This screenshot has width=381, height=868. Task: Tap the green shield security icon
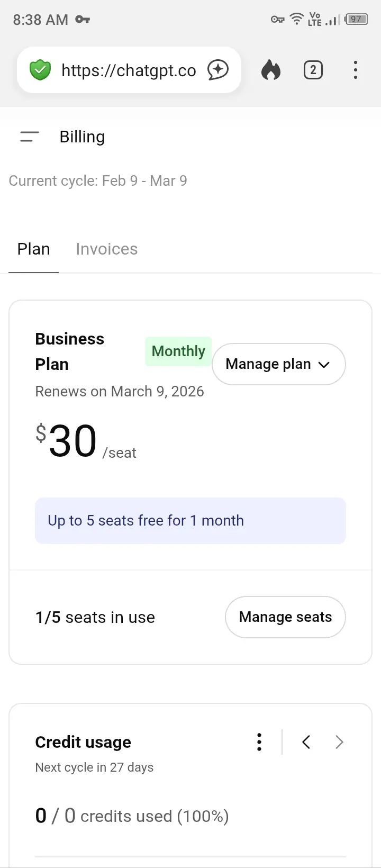click(40, 70)
